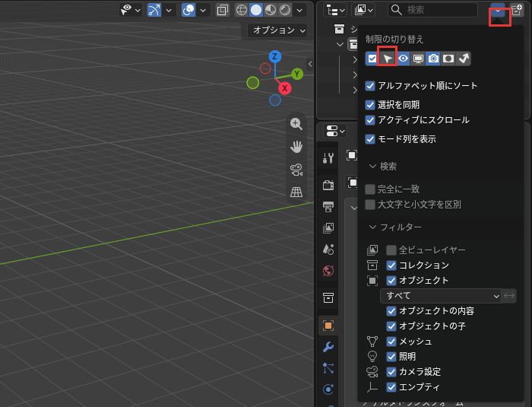Open outliner display mode dropdown
Image resolution: width=532 pixels, height=407 pixels.
point(363,10)
